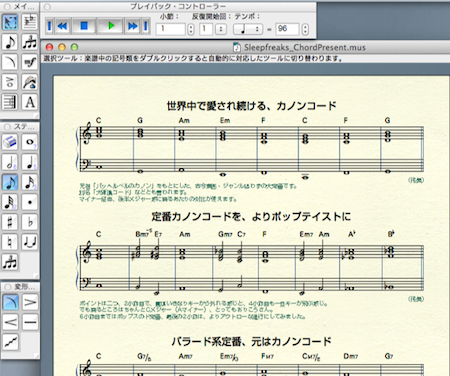Select the Staff tool
Screen dimensions: 450x376
tap(30, 22)
